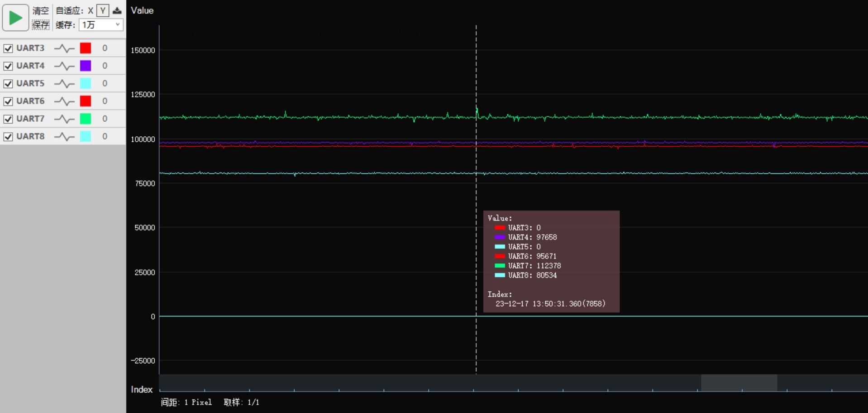Uncheck the UART5 channel checkbox
Screen dimensions: 868x413
[x=8, y=83]
